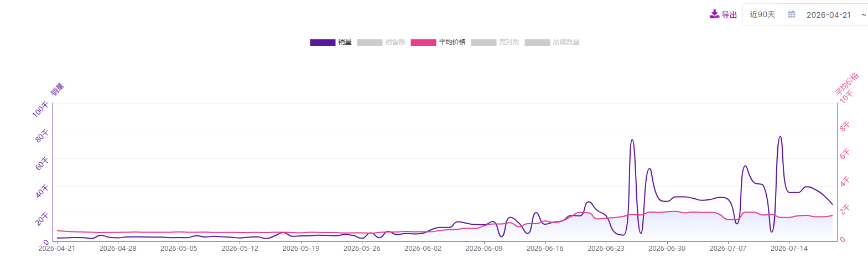
Task: Click the 8千 label on the pink axis
Action: [845, 126]
